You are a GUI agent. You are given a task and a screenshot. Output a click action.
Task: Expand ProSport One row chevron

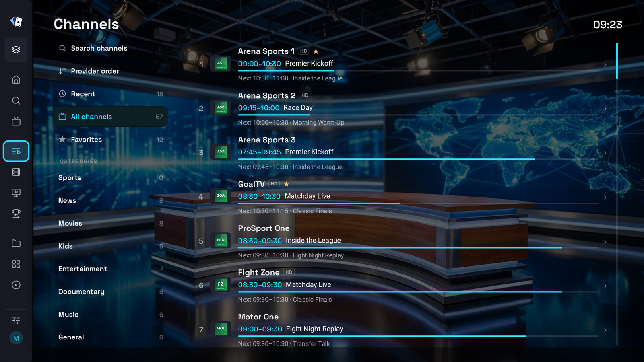click(605, 241)
